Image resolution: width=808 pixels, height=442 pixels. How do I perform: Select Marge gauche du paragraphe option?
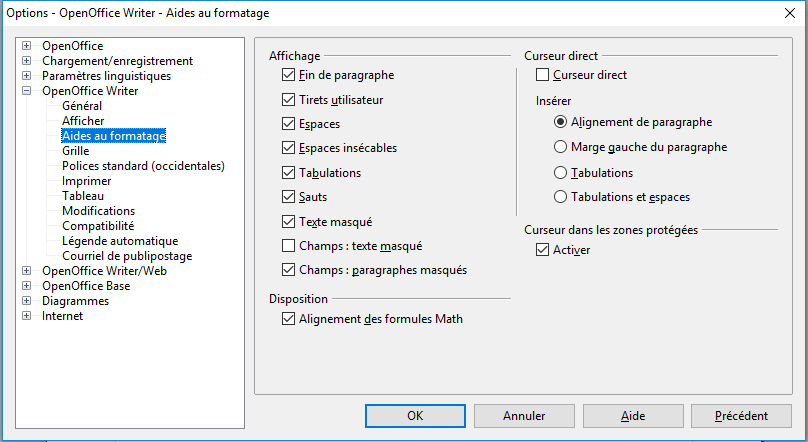click(x=560, y=147)
